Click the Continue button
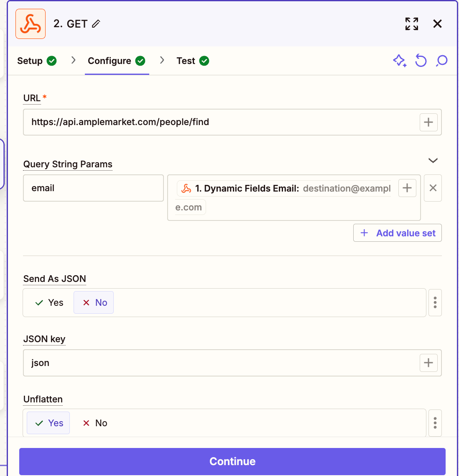Screen dimensions: 459x476 (x=232, y=461)
